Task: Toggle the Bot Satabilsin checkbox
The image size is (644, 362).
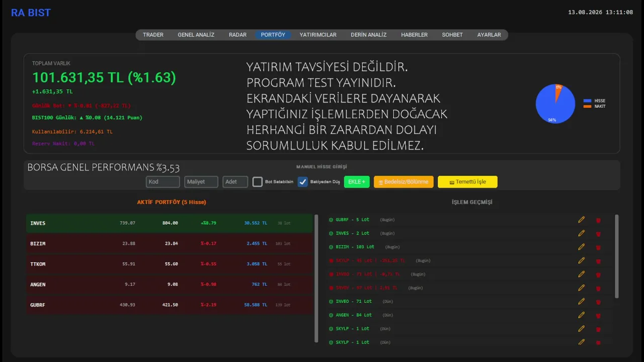Action: tap(258, 182)
